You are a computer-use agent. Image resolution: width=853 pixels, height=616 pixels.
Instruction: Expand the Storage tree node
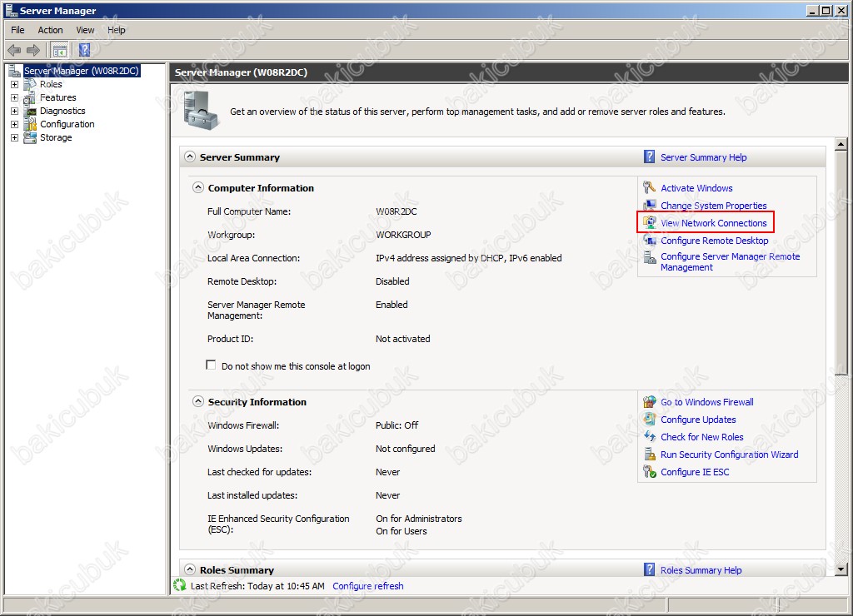(15, 137)
